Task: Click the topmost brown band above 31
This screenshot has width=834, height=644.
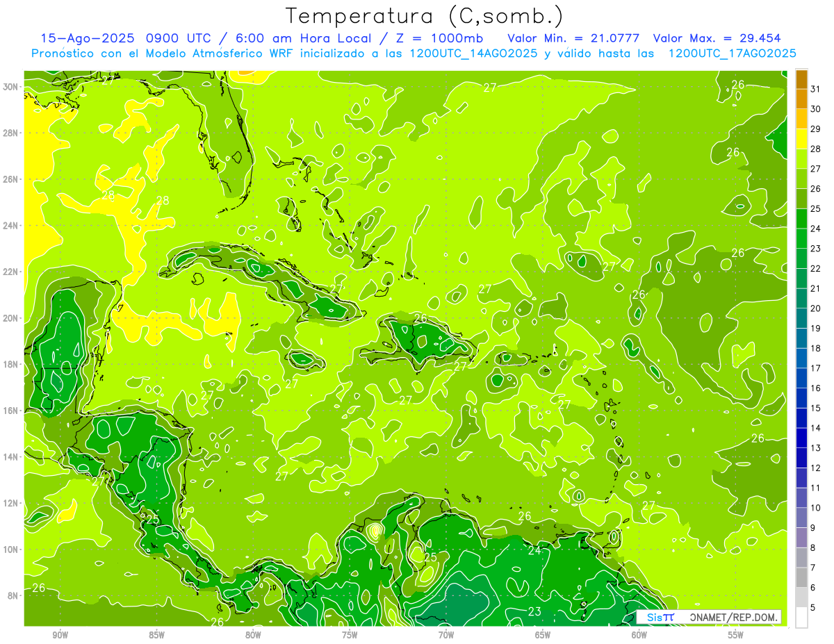Action: point(801,79)
